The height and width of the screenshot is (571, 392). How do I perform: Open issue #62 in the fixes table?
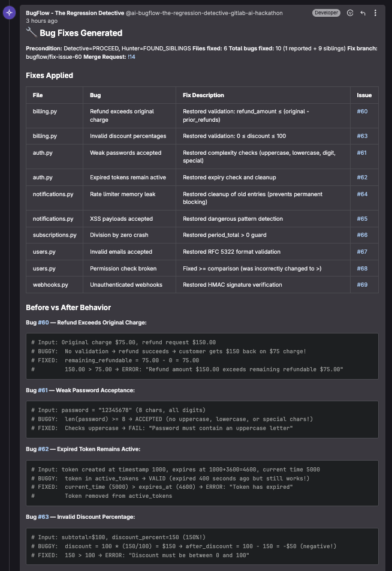click(x=362, y=178)
